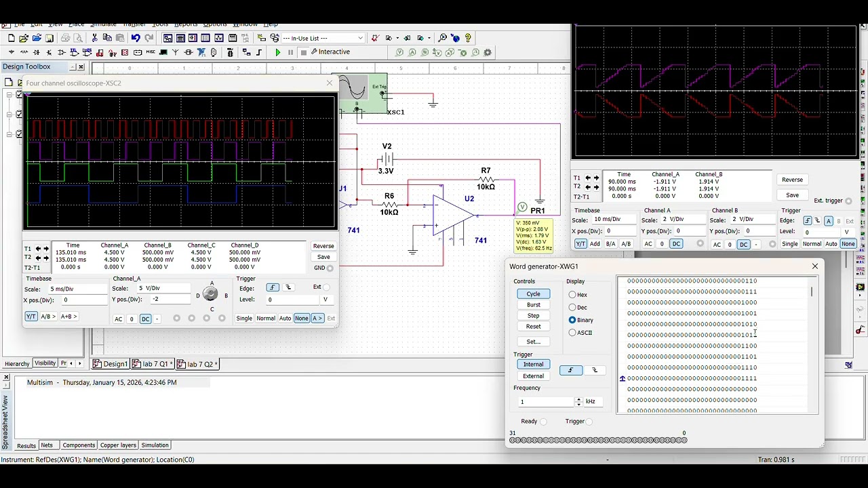The image size is (868, 488).
Task: Switch to the lab 7 Q1 tab
Action: tap(155, 364)
